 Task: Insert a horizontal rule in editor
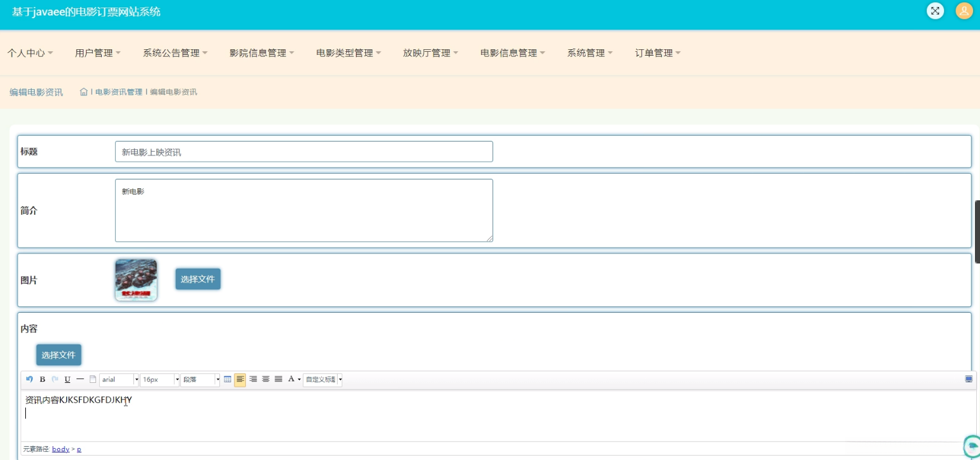pos(80,379)
